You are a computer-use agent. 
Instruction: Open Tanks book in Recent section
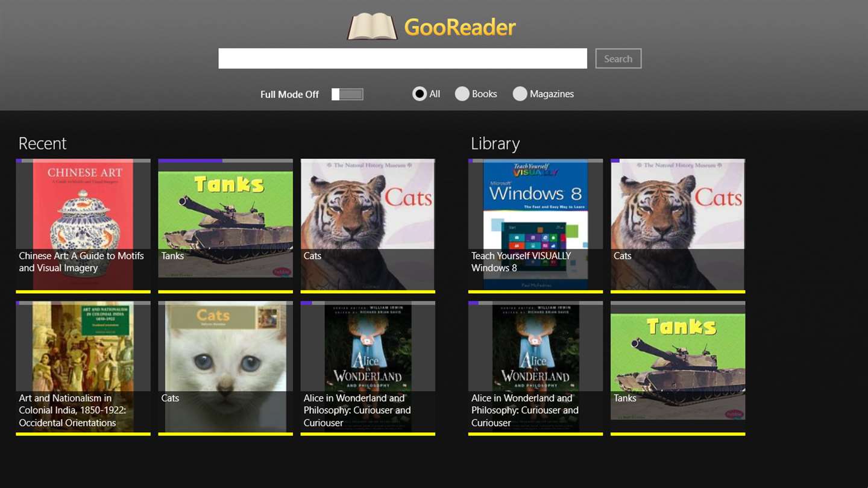click(x=225, y=226)
